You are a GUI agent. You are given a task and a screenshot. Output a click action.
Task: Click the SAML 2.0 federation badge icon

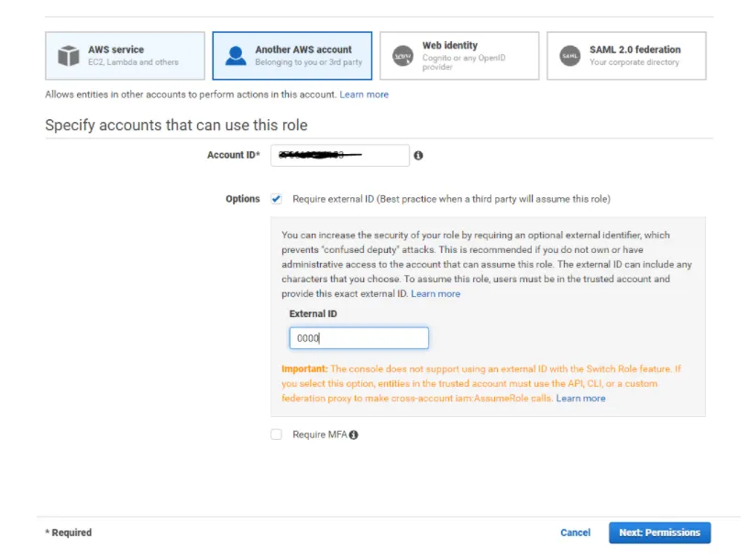click(x=568, y=55)
